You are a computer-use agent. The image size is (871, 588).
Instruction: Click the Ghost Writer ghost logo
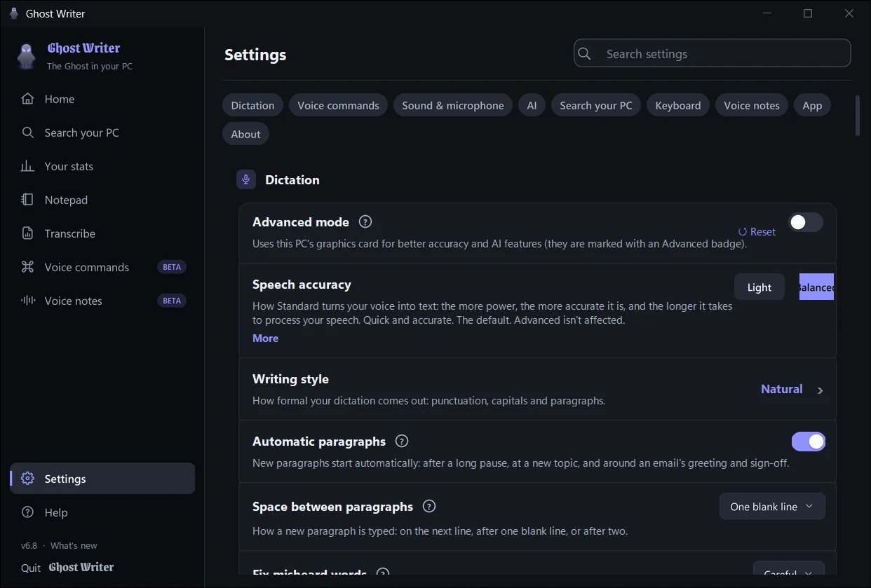[27, 56]
